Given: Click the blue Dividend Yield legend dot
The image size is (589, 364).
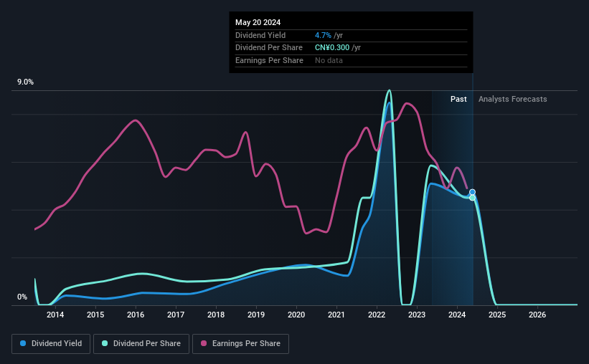Looking at the screenshot, I should 23,343.
